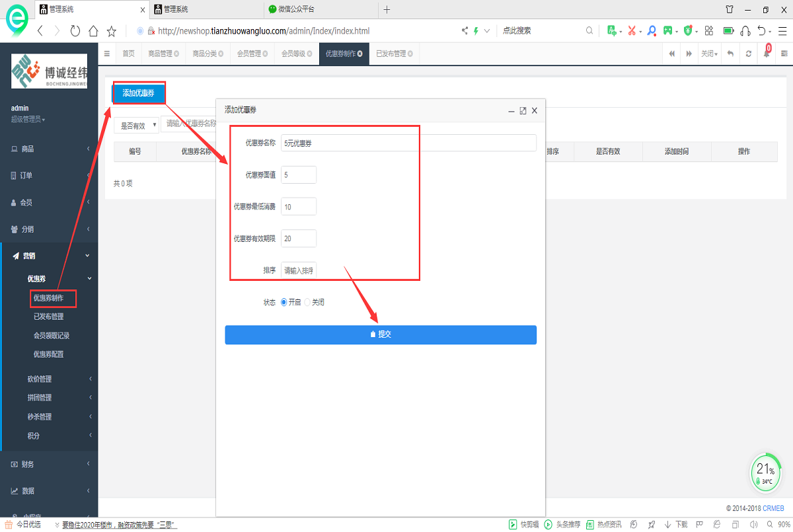Reload the page with browser refresh icon
793x532 pixels.
75,31
